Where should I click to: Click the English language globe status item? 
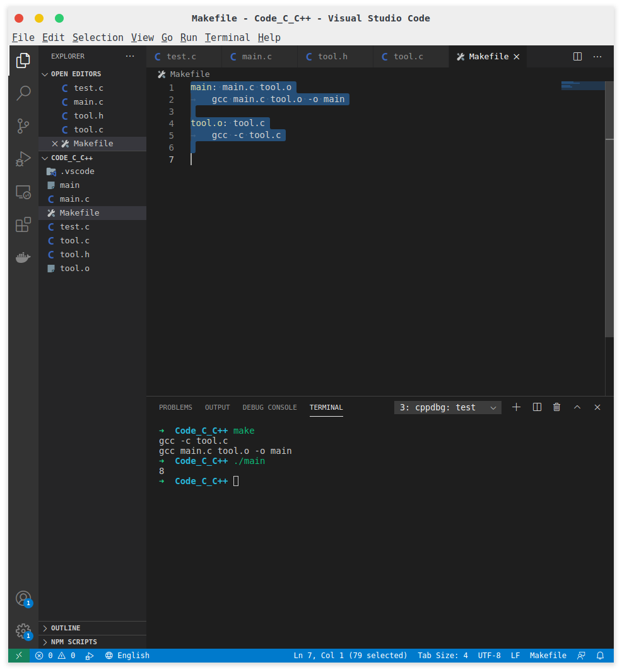pyautogui.click(x=127, y=655)
